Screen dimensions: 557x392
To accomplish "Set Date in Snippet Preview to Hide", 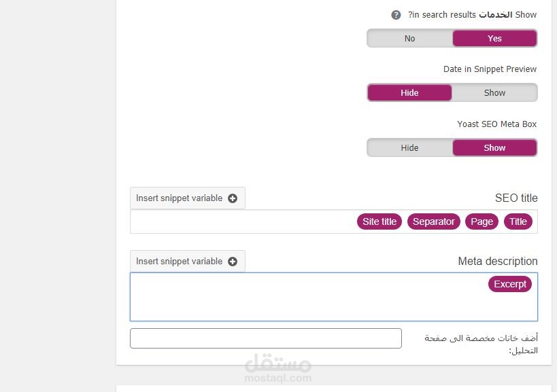I will coord(409,93).
